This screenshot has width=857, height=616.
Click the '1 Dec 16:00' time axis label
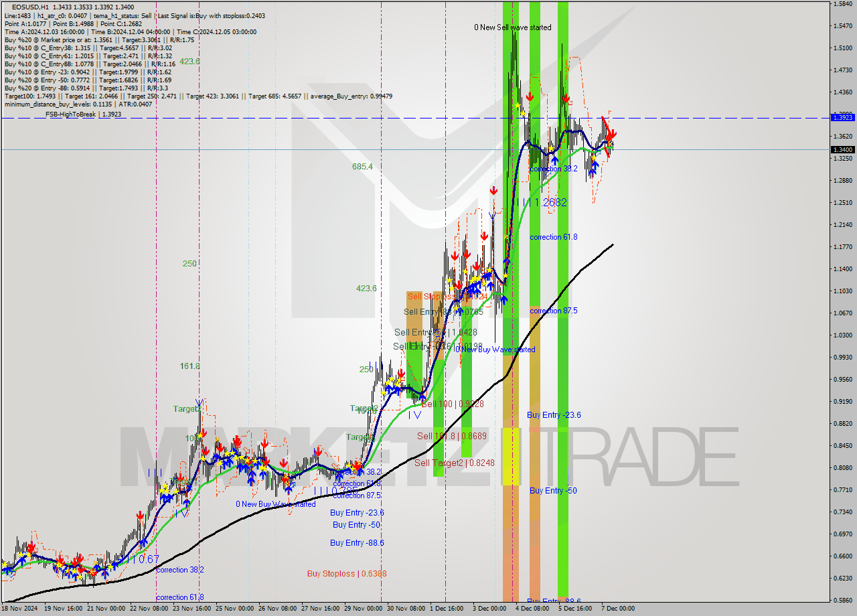coord(447,609)
